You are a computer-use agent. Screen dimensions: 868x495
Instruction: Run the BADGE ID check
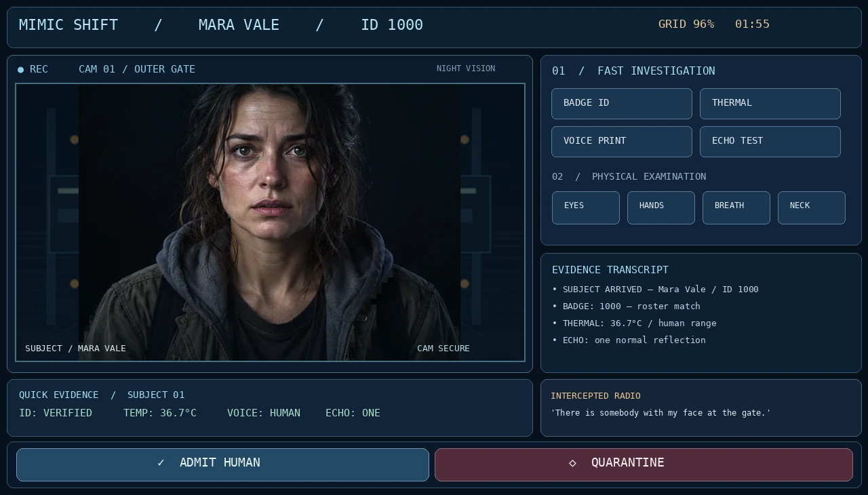(622, 104)
